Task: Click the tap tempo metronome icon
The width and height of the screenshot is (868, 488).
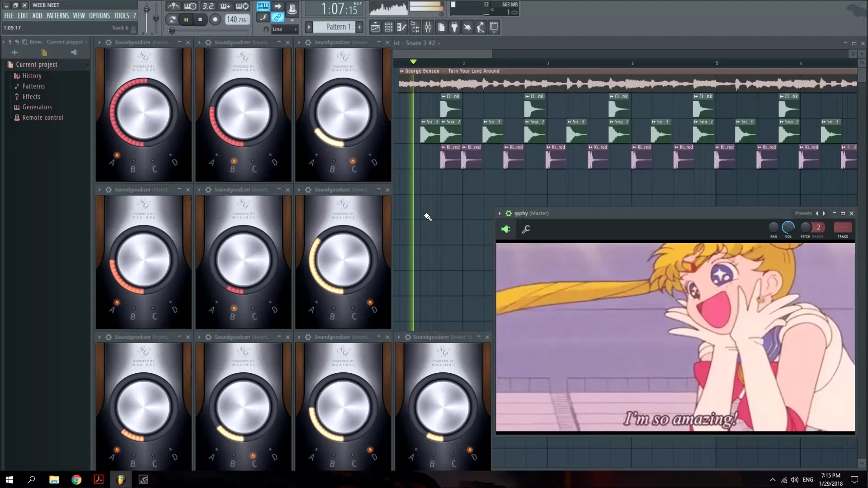Action: [174, 6]
